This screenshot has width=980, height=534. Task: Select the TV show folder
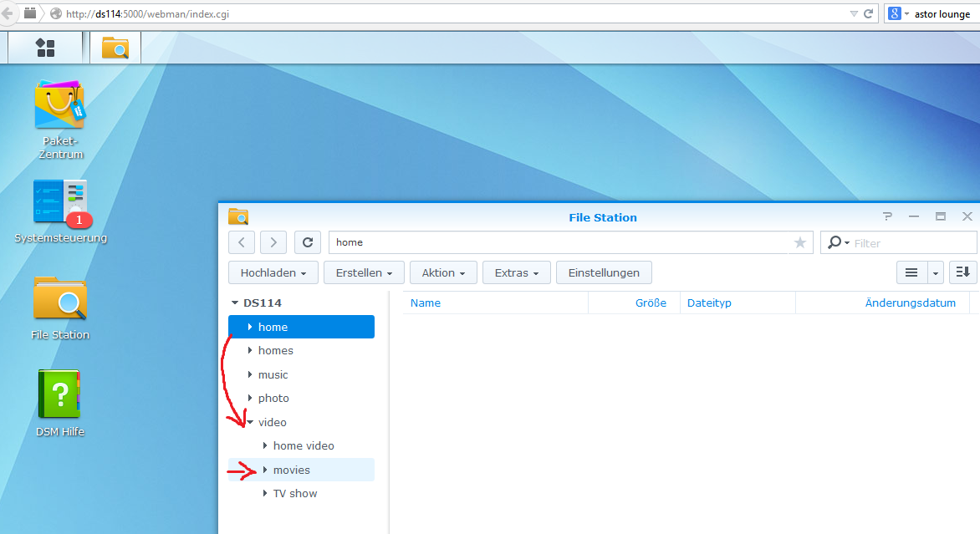point(301,493)
